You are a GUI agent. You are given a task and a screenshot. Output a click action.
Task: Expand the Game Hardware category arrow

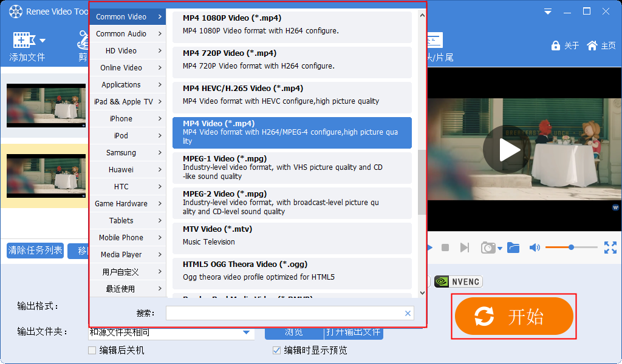pyautogui.click(x=160, y=204)
